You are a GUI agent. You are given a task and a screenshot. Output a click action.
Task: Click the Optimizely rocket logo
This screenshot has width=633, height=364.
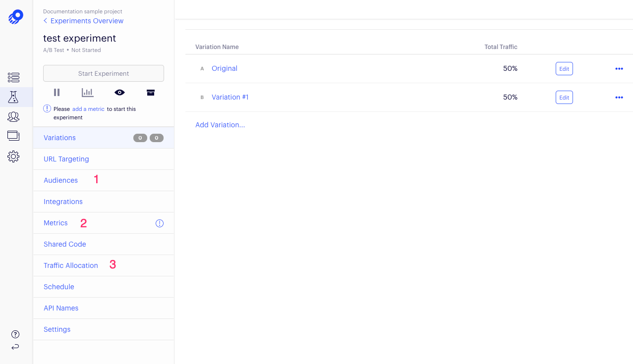click(x=15, y=17)
